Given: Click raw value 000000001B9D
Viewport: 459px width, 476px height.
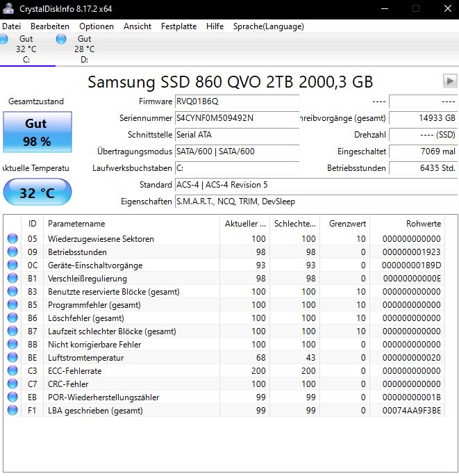Looking at the screenshot, I should [411, 265].
